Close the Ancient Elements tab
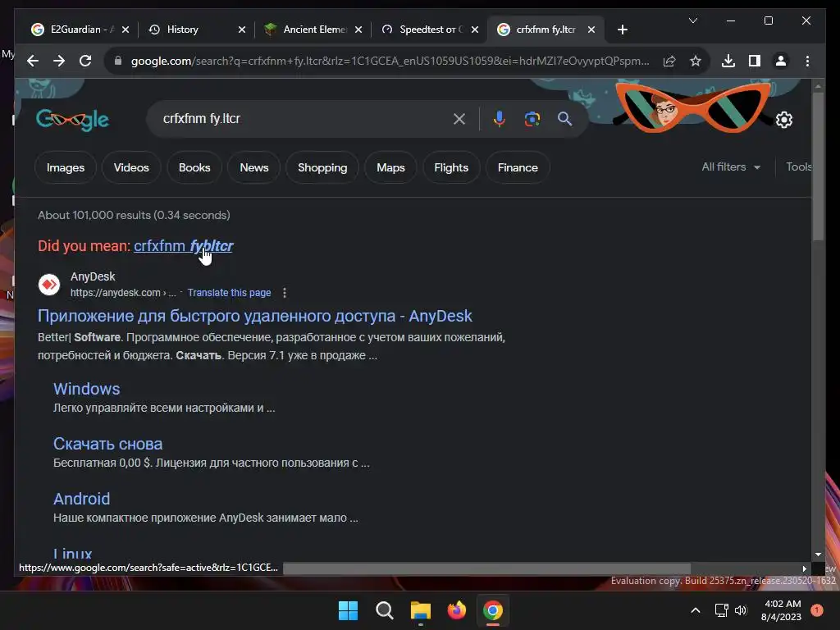 click(358, 30)
